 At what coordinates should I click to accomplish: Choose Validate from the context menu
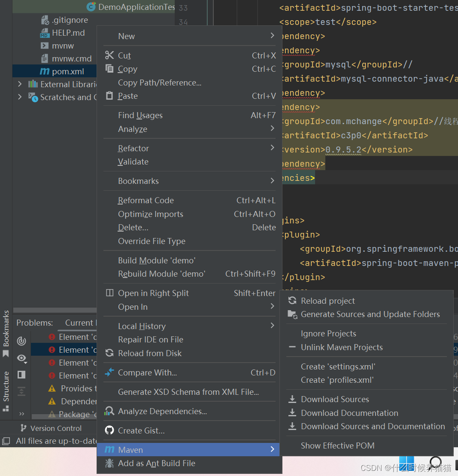click(189, 162)
